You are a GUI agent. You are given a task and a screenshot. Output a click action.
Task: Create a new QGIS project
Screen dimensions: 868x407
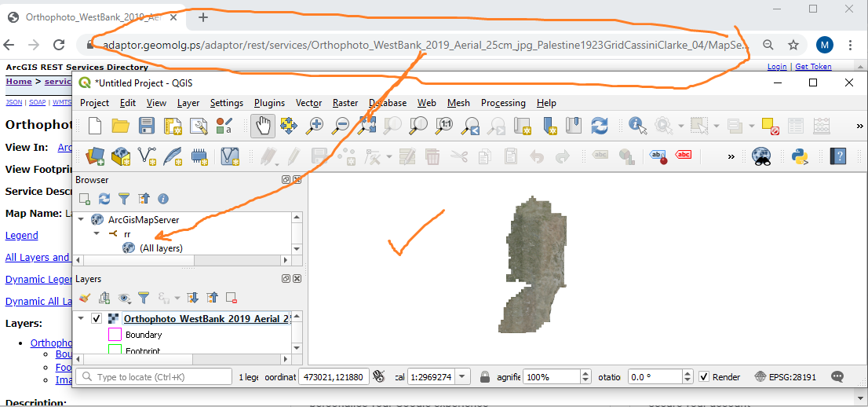[x=95, y=126]
